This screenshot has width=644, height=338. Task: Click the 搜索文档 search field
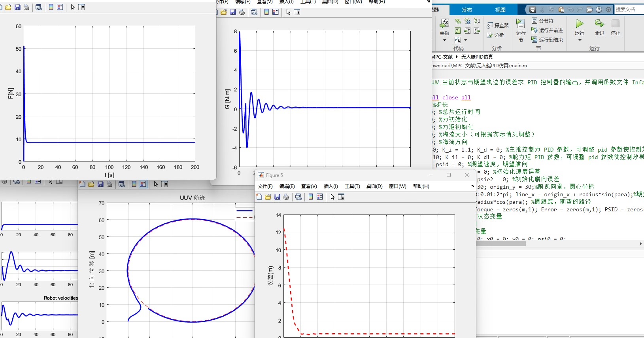pyautogui.click(x=629, y=9)
